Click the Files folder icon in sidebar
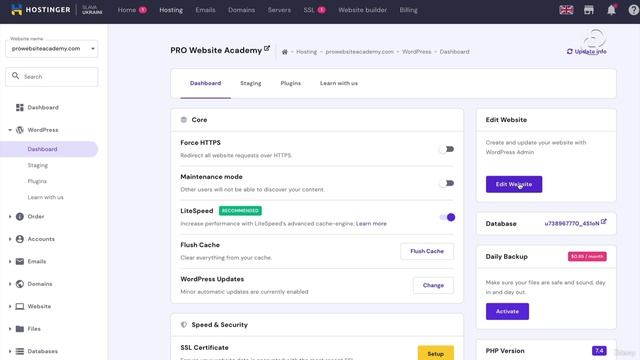Viewport: 640px width, 360px height. (20, 329)
